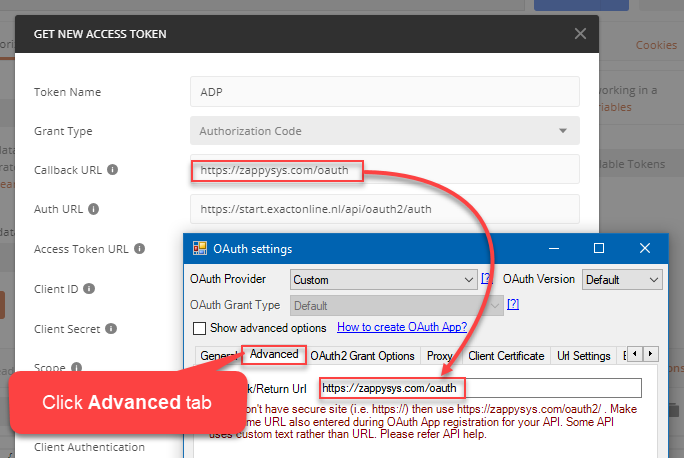This screenshot has width=684, height=458.
Task: Click the OAuth settings window icon
Action: (200, 248)
